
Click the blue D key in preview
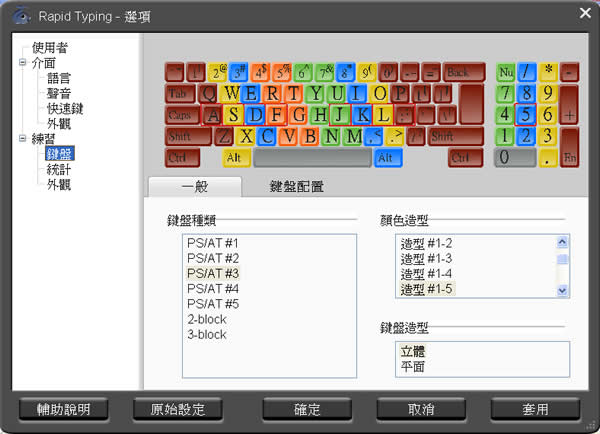coord(256,115)
